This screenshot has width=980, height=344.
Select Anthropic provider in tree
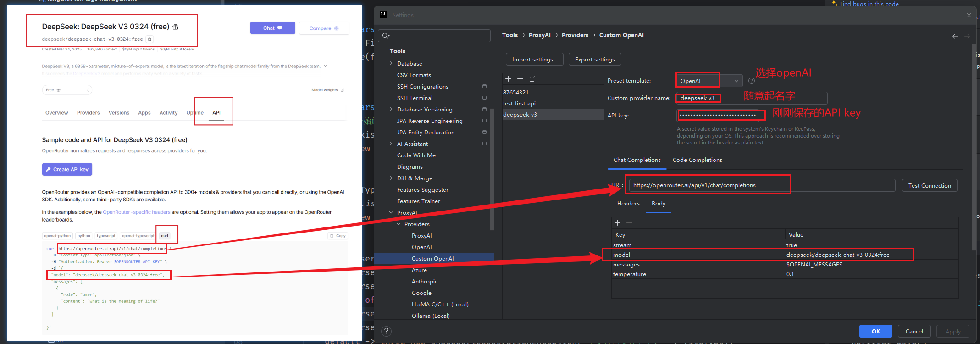click(x=424, y=281)
